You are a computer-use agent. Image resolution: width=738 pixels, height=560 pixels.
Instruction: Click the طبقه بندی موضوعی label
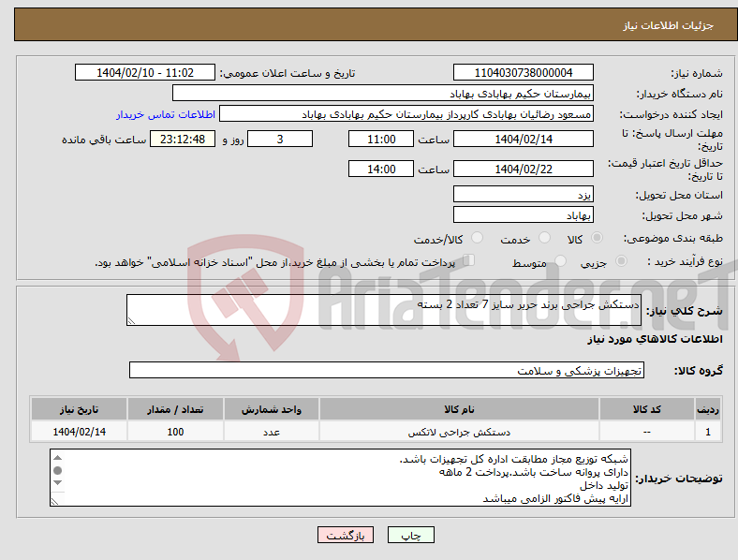click(x=673, y=238)
